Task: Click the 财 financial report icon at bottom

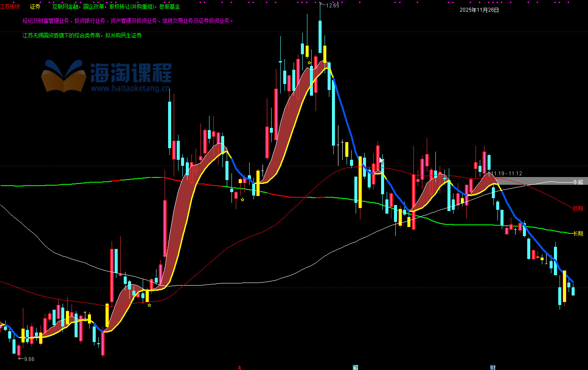Action: click(x=493, y=367)
